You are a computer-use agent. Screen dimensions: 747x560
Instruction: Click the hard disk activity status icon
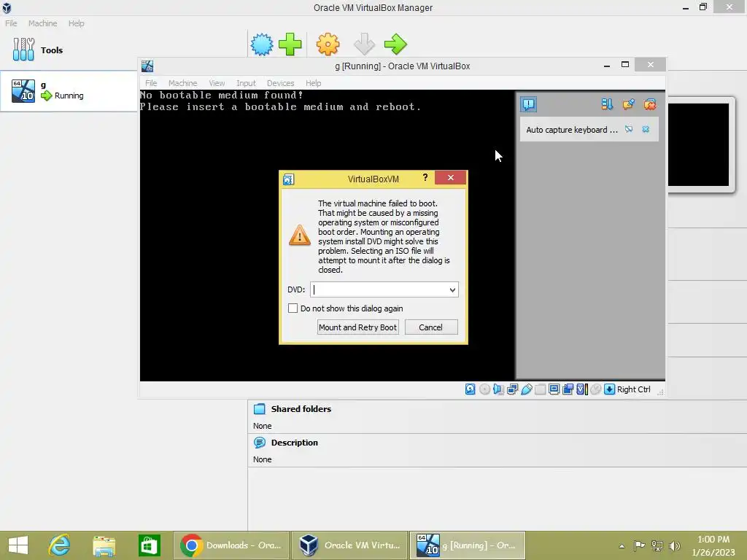pyautogui.click(x=471, y=389)
